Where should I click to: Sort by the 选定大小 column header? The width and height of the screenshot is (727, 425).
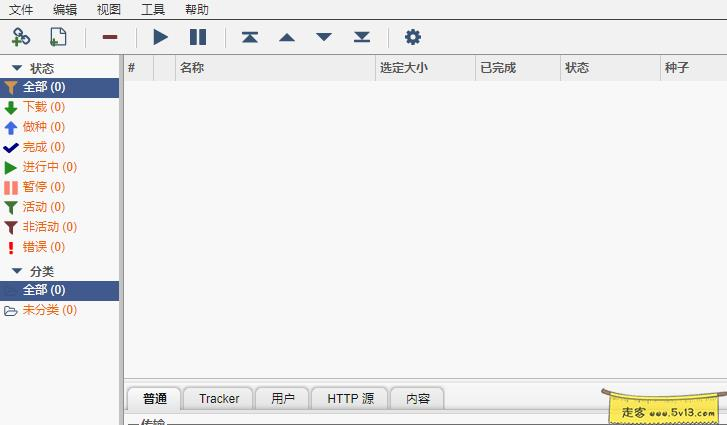pos(425,68)
